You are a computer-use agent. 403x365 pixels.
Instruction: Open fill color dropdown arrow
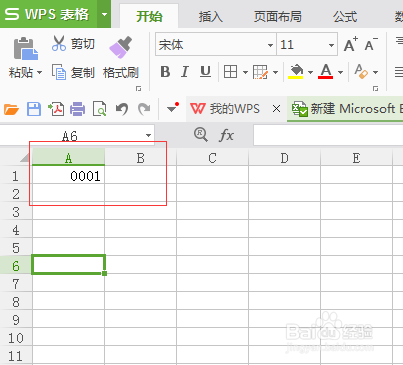(x=310, y=72)
